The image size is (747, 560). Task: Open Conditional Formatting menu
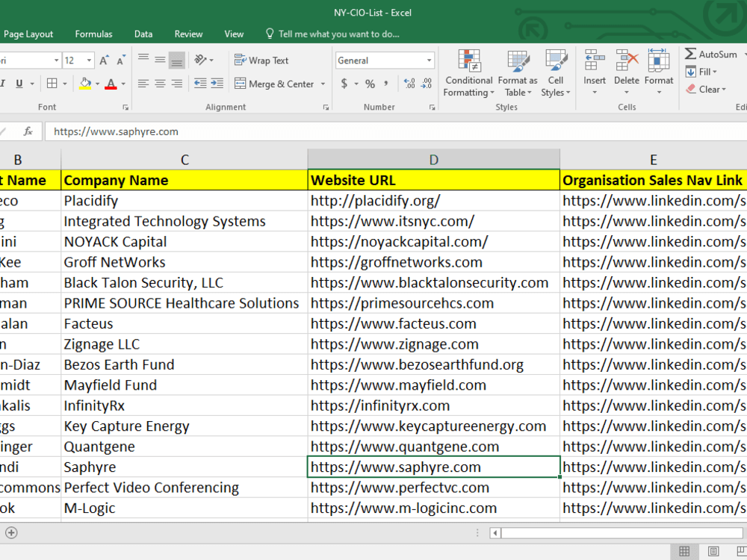tap(469, 73)
